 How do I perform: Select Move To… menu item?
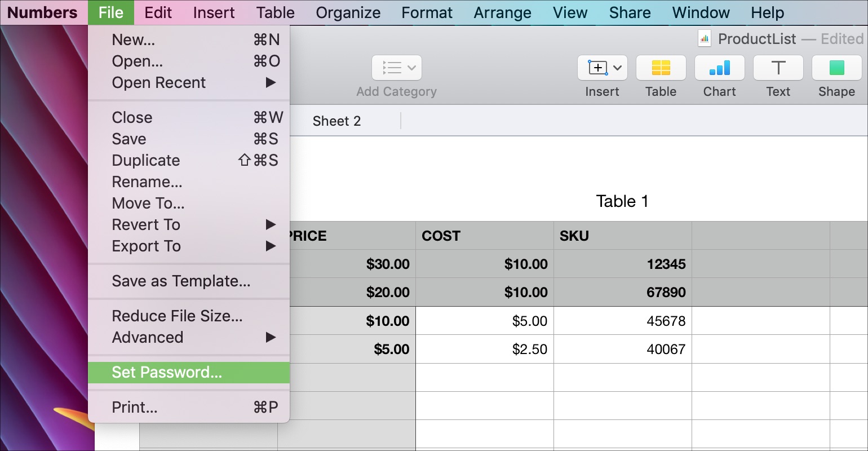coord(189,204)
